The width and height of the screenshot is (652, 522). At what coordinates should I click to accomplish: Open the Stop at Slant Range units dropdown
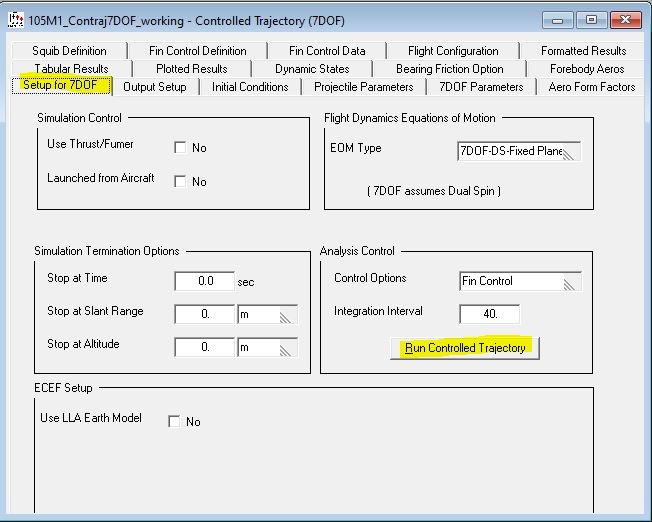267,314
